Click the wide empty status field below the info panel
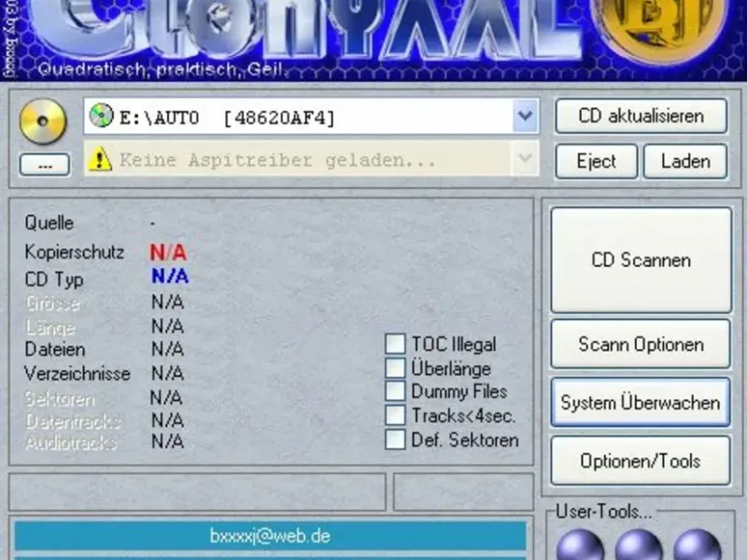The width and height of the screenshot is (747, 560). [197, 492]
